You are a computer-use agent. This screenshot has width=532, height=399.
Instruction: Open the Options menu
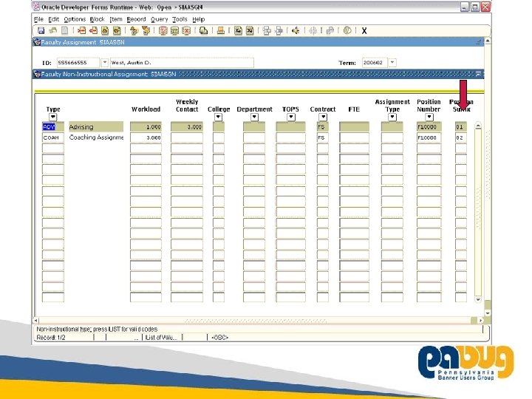(75, 19)
